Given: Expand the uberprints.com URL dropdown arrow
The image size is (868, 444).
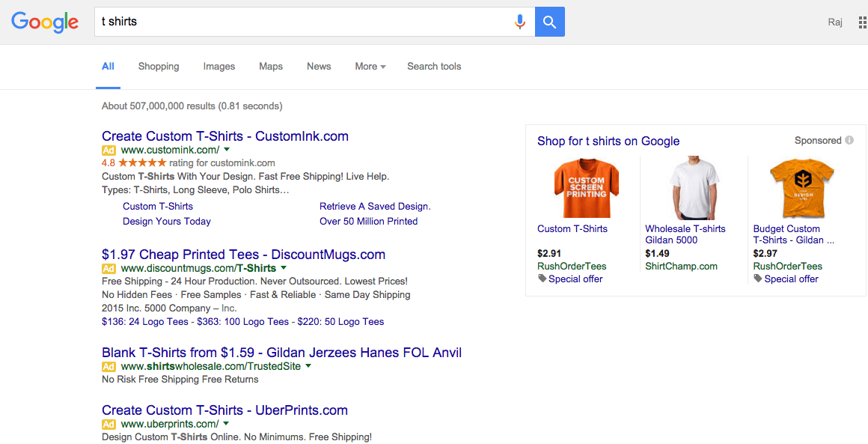Looking at the screenshot, I should 227,424.
